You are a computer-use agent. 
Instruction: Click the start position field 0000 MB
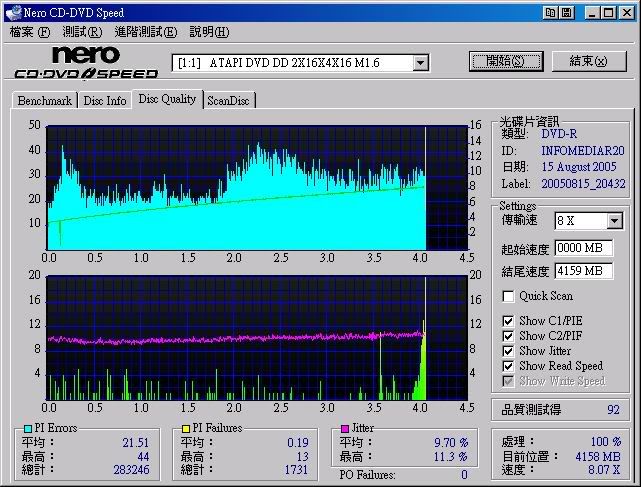[583, 248]
